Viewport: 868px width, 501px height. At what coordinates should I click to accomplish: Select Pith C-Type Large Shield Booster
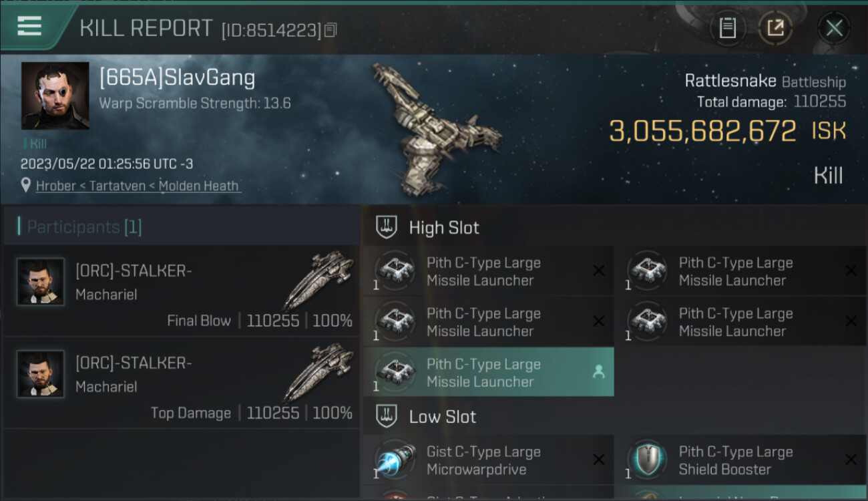740,460
